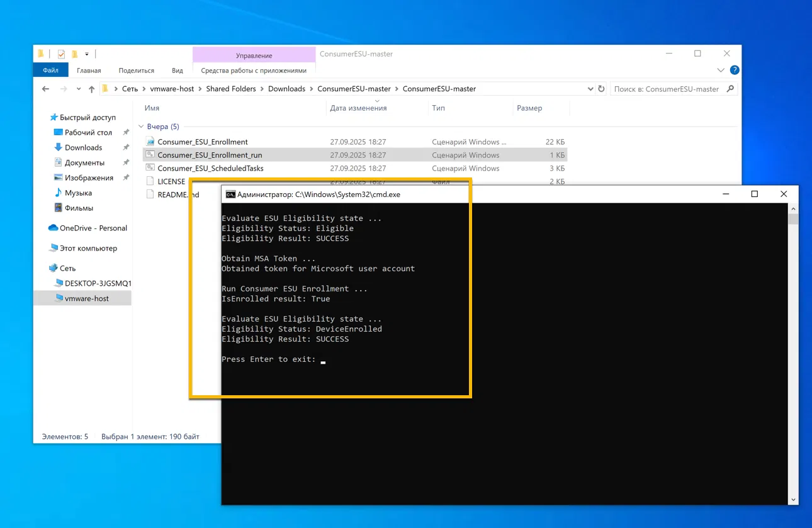Click the folder icon in the Explorer address bar
This screenshot has width=812, height=528.
point(105,89)
